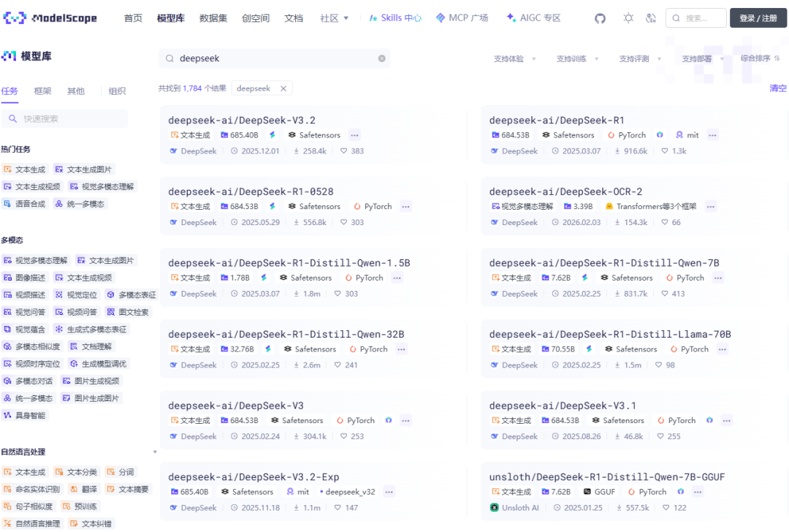The width and height of the screenshot is (789, 532).
Task: Switch to the 组织 tab
Action: click(117, 91)
